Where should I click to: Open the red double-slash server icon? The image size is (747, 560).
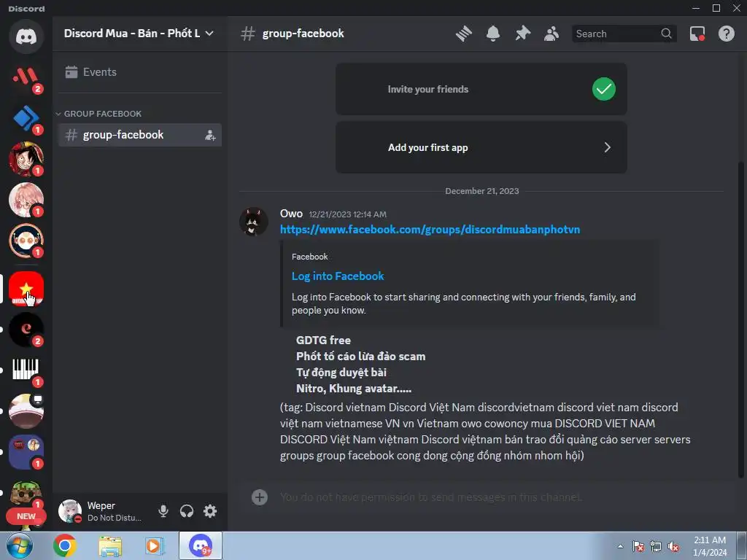pyautogui.click(x=26, y=77)
